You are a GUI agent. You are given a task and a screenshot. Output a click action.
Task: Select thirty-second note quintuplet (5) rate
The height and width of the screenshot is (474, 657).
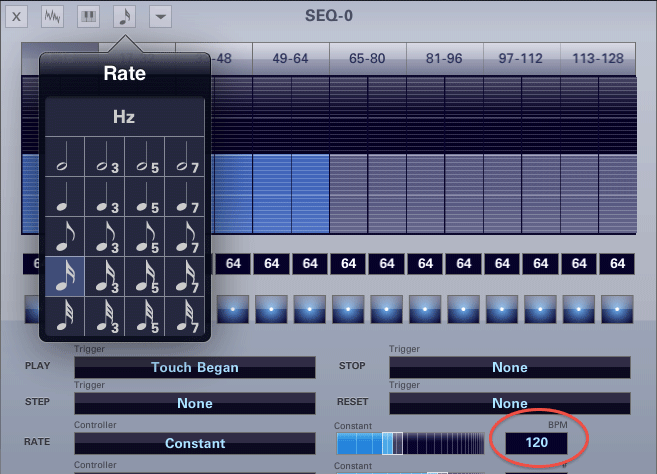145,316
